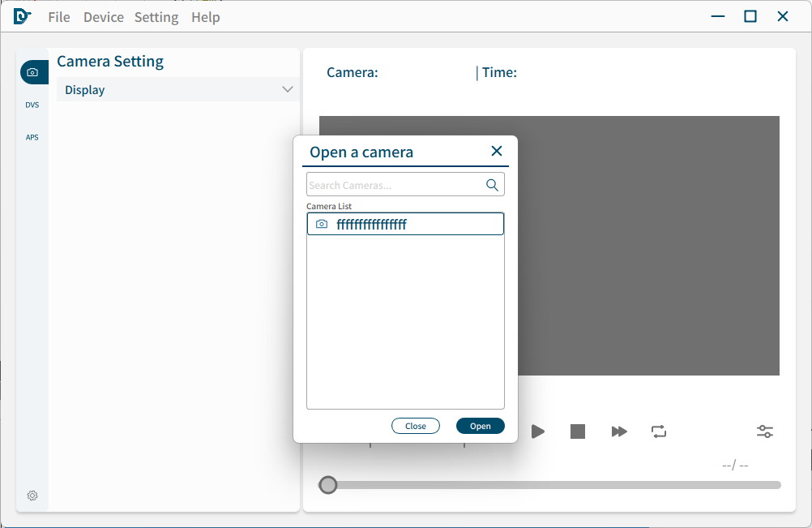The width and height of the screenshot is (812, 528).
Task: Switch to the APS sidebar tab
Action: pos(32,138)
